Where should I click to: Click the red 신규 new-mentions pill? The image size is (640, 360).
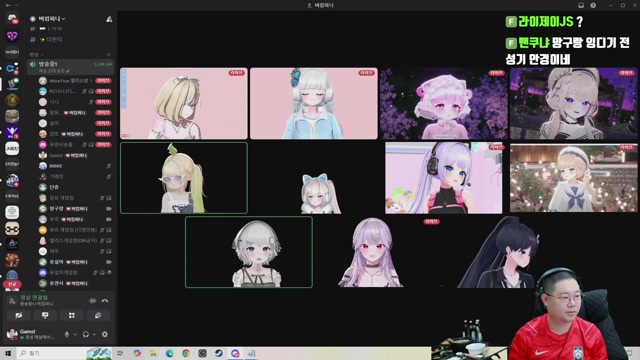(x=12, y=284)
